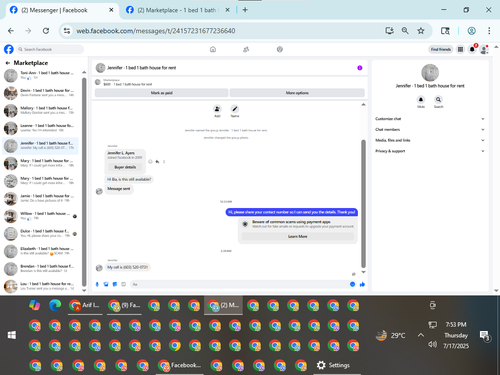
Task: Click the install app icon in address bar
Action: coord(389,31)
